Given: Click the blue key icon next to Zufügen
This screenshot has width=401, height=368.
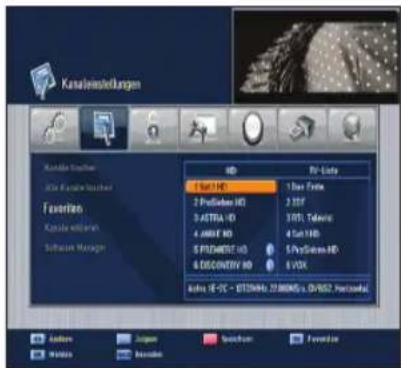Looking at the screenshot, I should point(124,339).
